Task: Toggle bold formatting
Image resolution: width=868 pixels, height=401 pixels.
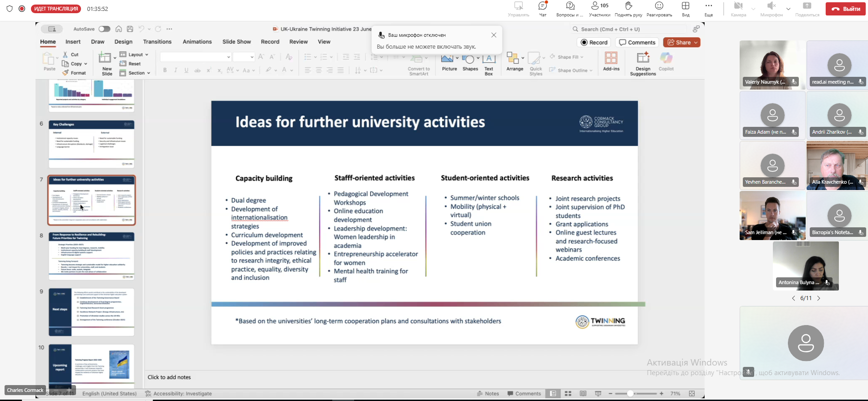Action: [165, 70]
